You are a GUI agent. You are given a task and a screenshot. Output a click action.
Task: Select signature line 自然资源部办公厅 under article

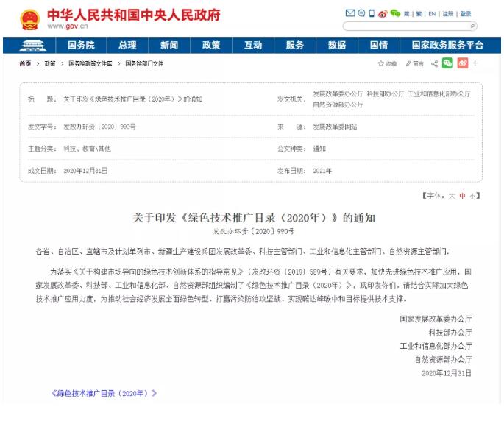tap(443, 360)
